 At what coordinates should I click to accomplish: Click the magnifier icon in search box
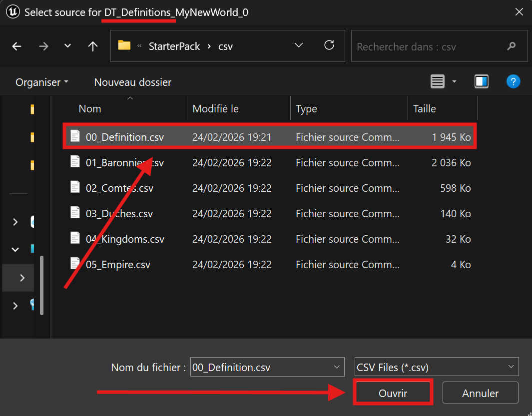(512, 46)
